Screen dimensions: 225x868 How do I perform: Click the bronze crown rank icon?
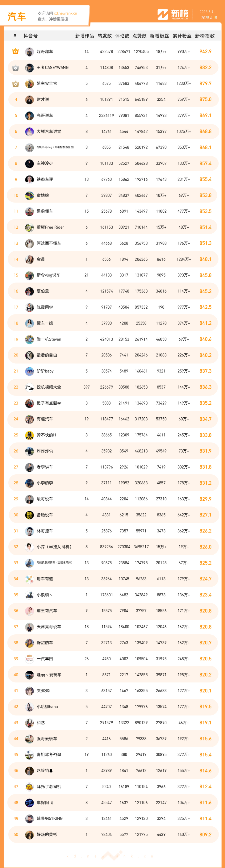[x=15, y=84]
